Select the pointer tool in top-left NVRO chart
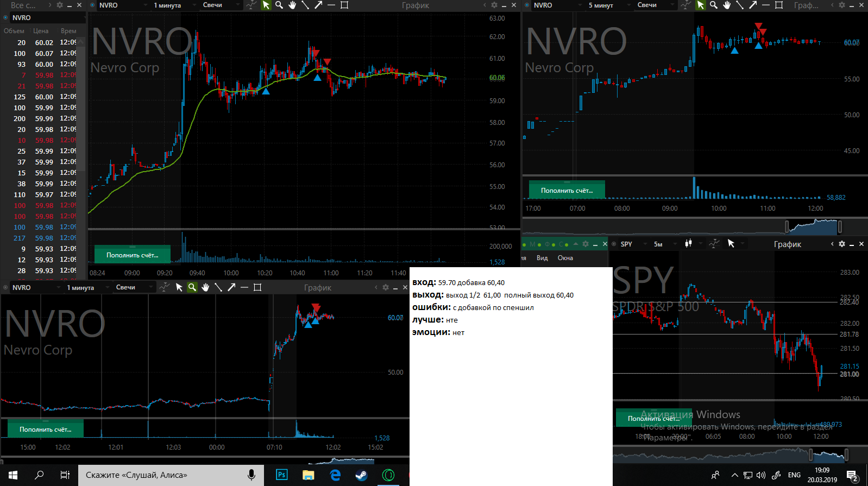Screen dimensions: 868x486 click(266, 5)
